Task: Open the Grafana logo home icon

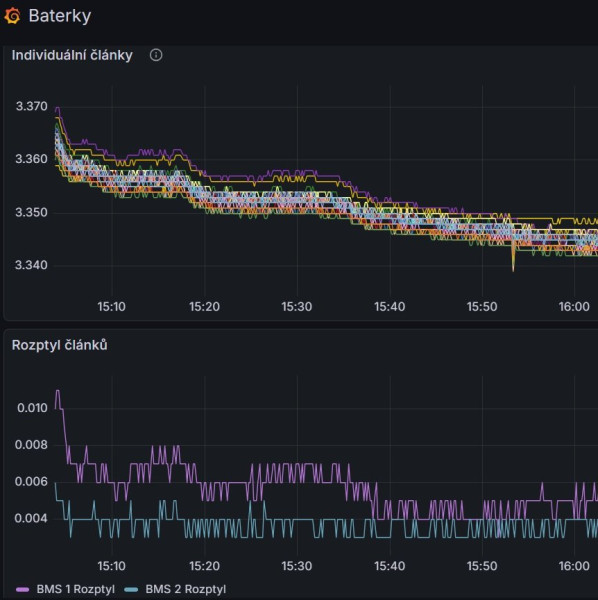Action: 12,16
